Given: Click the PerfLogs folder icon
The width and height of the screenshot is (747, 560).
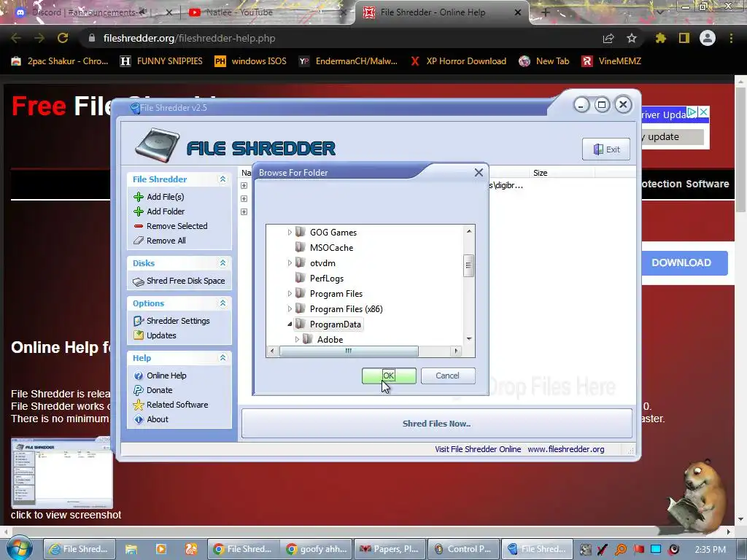Looking at the screenshot, I should (300, 278).
